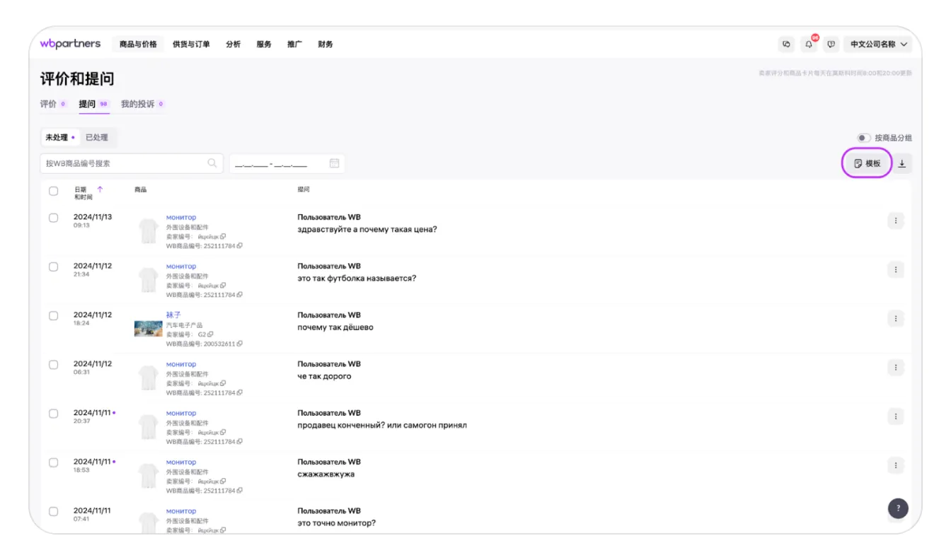Click the WB商品编号 search input field
Screen dimensions: 951x560
[x=124, y=163]
